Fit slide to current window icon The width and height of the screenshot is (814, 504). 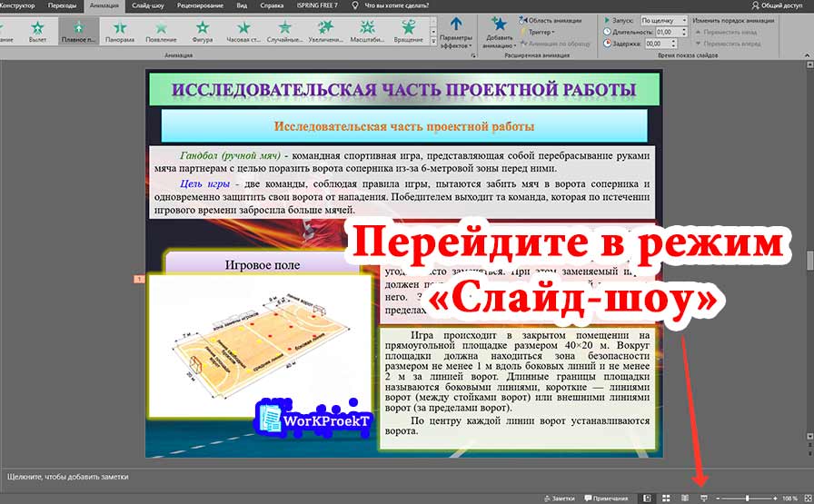pyautogui.click(x=808, y=499)
